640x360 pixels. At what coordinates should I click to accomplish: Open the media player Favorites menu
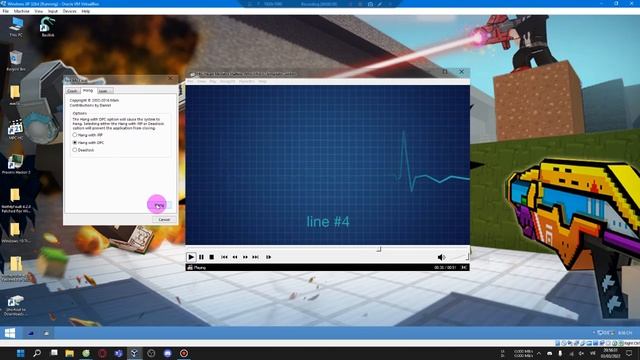coord(247,81)
